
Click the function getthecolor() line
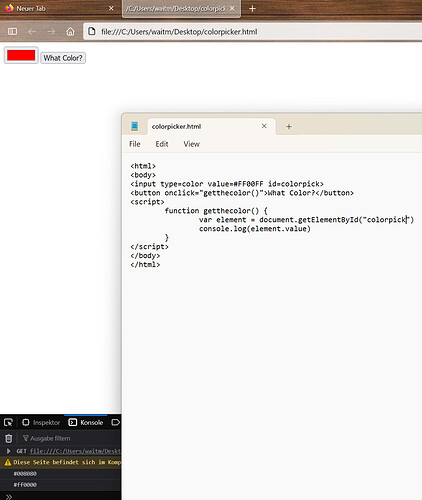pyautogui.click(x=216, y=211)
